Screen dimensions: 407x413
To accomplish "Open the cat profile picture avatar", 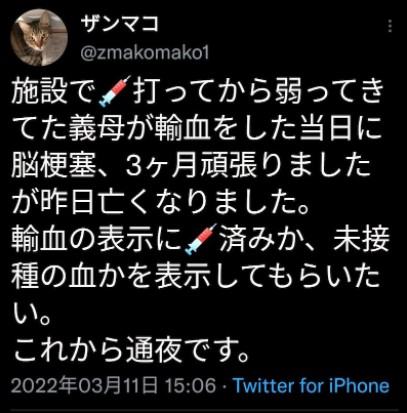I will [39, 37].
